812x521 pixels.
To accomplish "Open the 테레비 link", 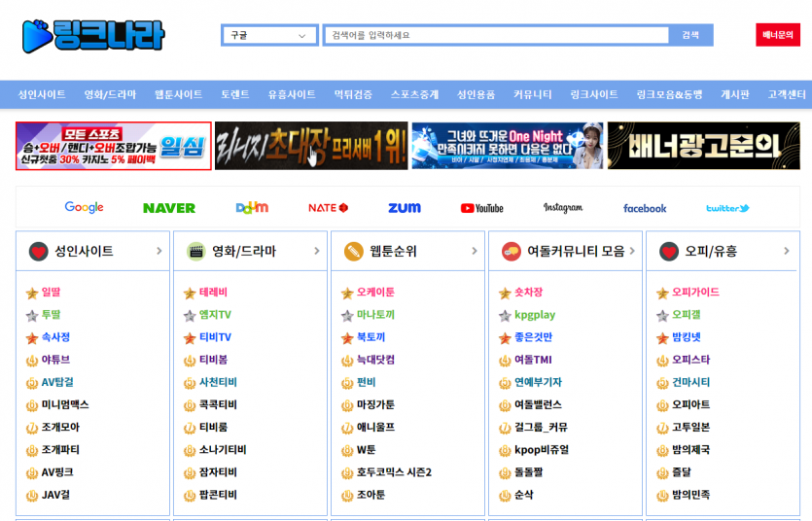I will coord(213,293).
